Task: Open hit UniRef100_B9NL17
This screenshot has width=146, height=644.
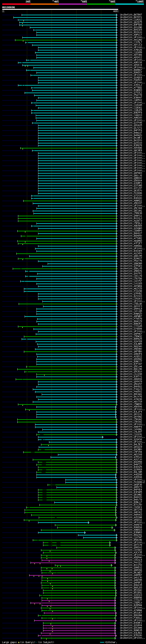Action: (131, 502)
